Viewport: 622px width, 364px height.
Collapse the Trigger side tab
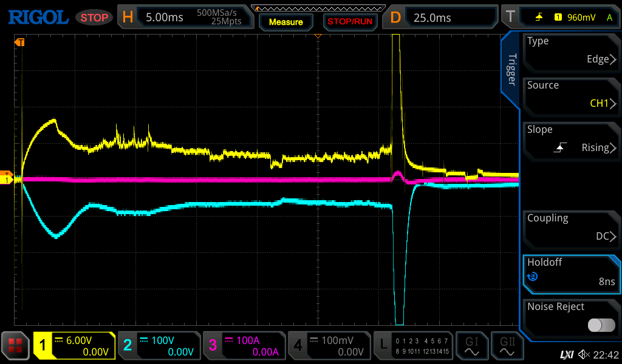(x=511, y=70)
